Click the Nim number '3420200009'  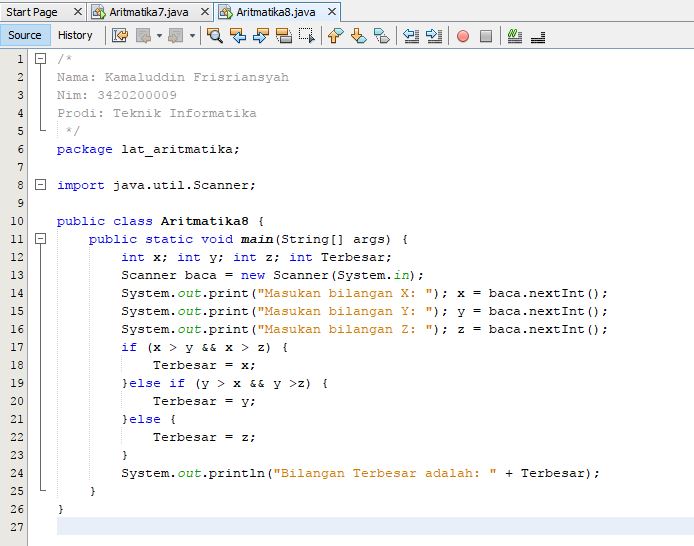[x=137, y=95]
